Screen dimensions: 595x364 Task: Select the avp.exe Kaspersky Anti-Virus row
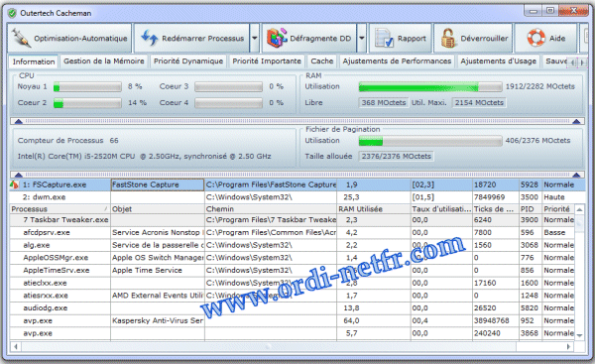[293, 320]
